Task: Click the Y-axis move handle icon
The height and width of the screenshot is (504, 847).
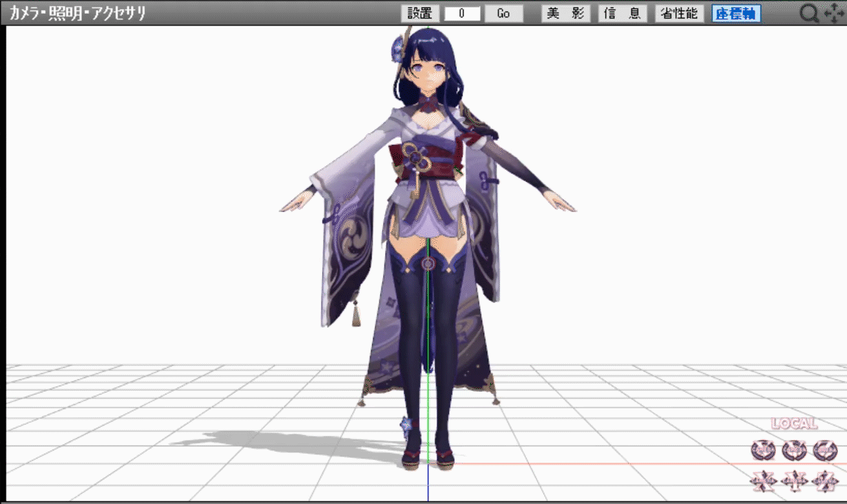Action: [x=794, y=481]
